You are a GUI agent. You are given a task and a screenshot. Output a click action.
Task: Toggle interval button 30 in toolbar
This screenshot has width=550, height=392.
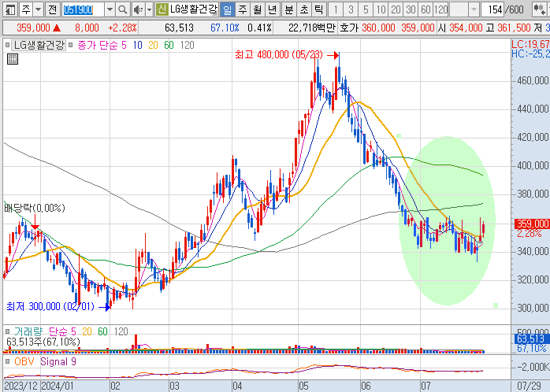click(x=411, y=9)
